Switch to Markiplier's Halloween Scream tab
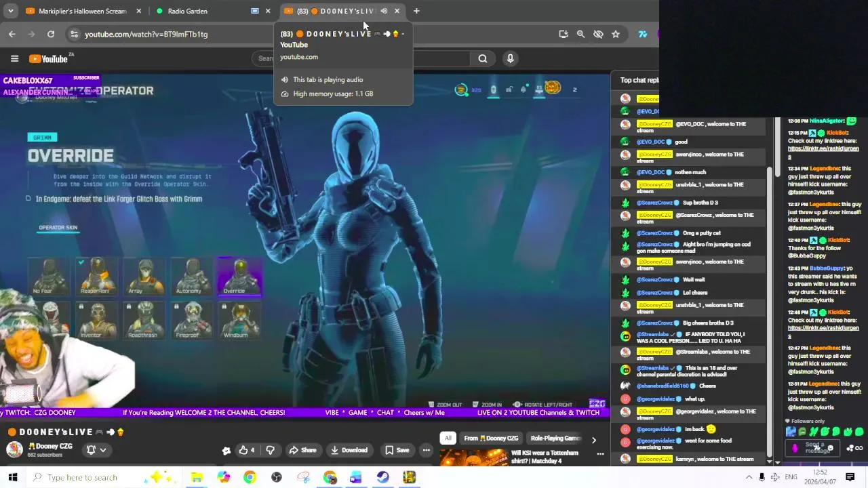Screen dimensions: 868x488 click(x=81, y=11)
